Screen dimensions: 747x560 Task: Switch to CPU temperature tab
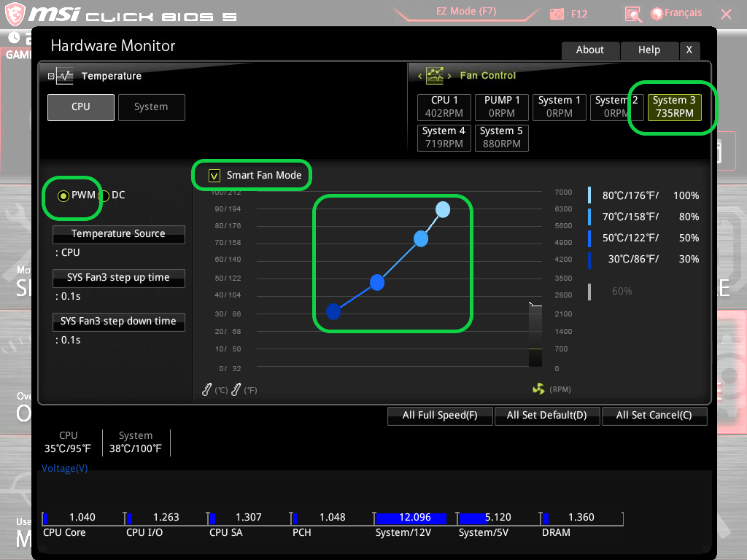[80, 107]
